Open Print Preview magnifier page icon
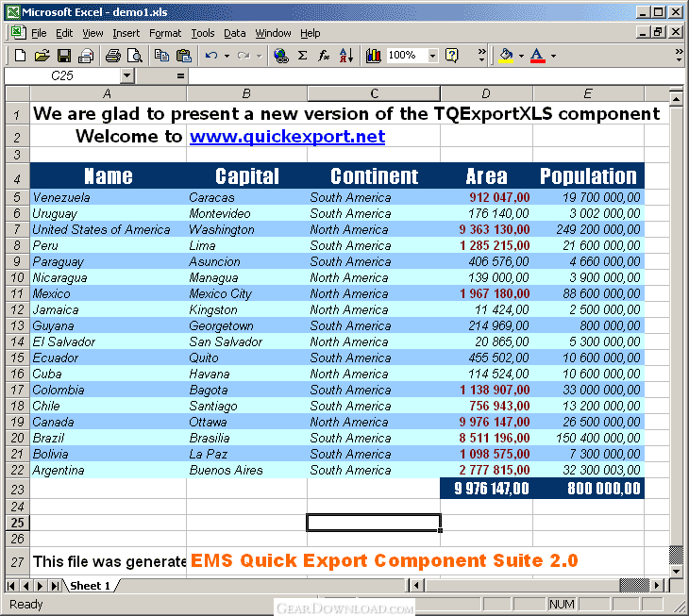 coord(134,56)
